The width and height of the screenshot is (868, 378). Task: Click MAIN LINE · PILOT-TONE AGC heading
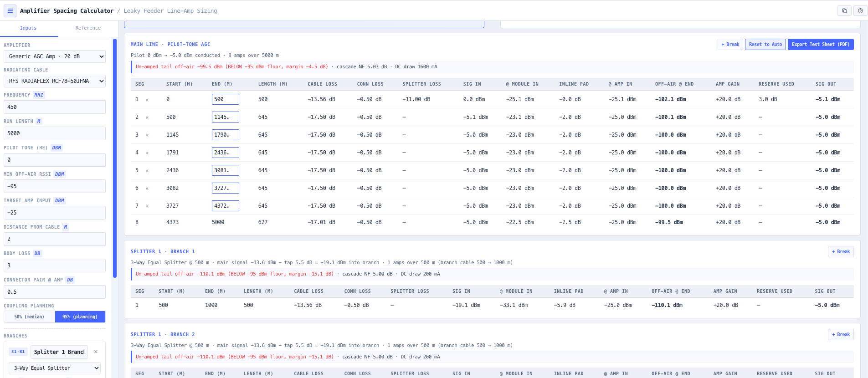tap(170, 44)
